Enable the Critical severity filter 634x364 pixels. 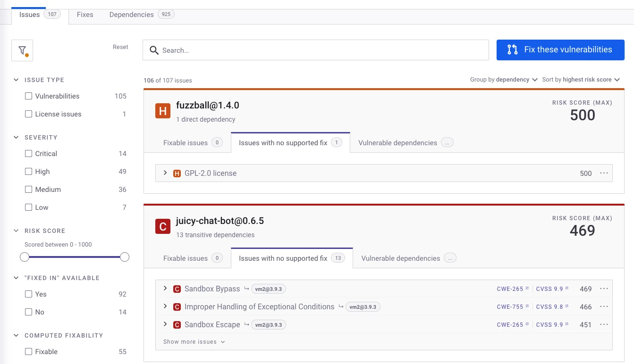[29, 154]
